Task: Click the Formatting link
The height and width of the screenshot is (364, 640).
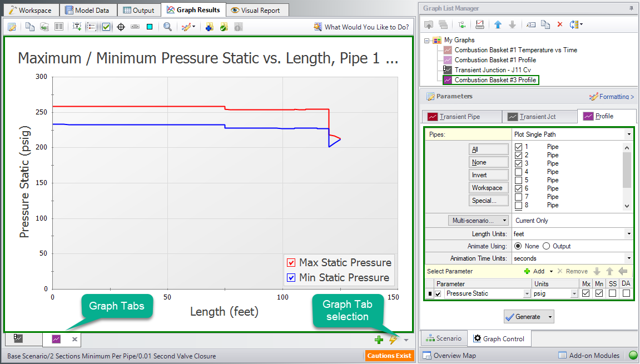Action: tap(612, 97)
